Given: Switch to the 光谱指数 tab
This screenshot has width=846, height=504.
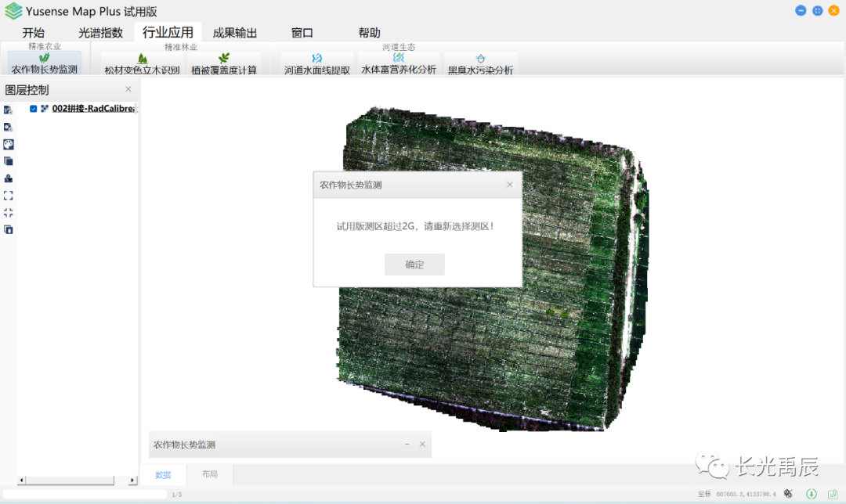Looking at the screenshot, I should click(x=101, y=32).
